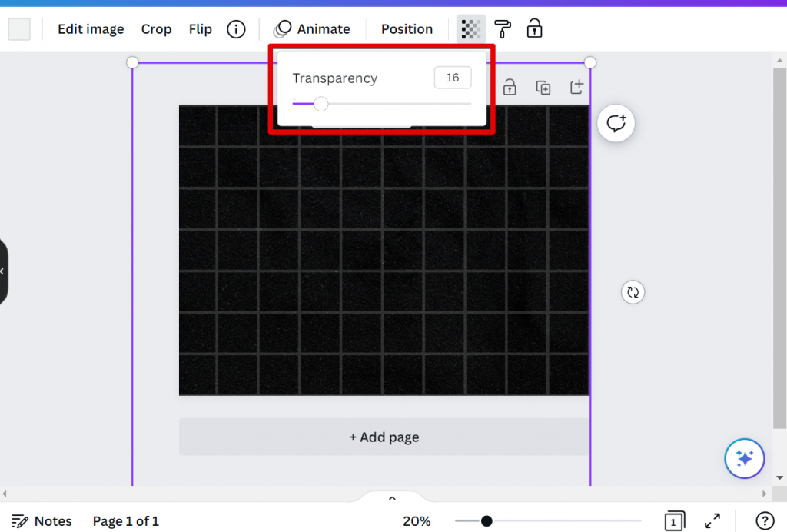Open the Crop menu

click(156, 28)
